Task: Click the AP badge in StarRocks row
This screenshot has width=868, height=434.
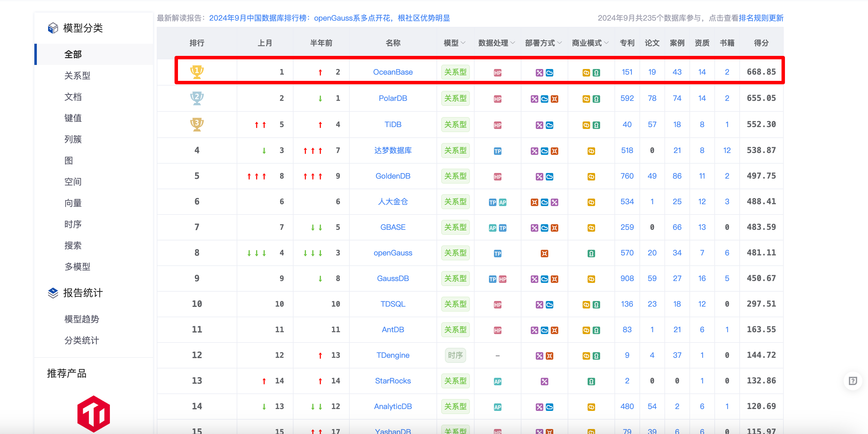Action: point(497,382)
